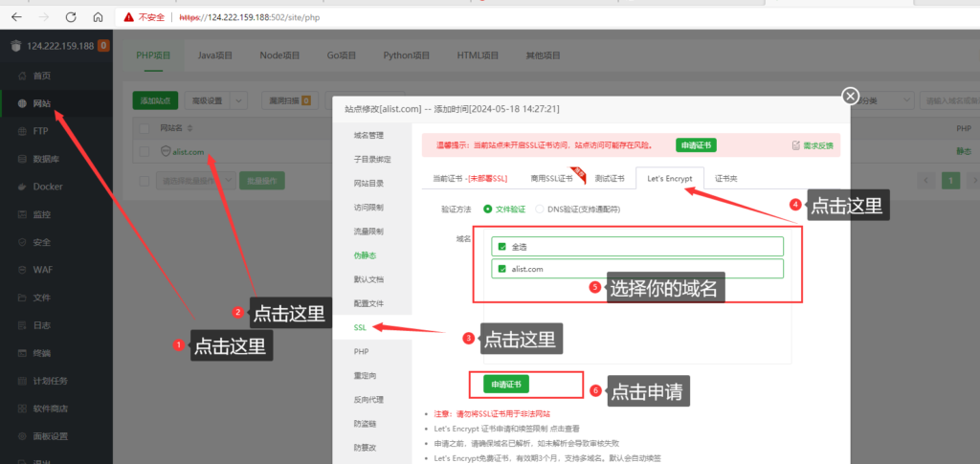Click the 需求反馈 feedback icon
The width and height of the screenshot is (980, 464).
click(795, 145)
